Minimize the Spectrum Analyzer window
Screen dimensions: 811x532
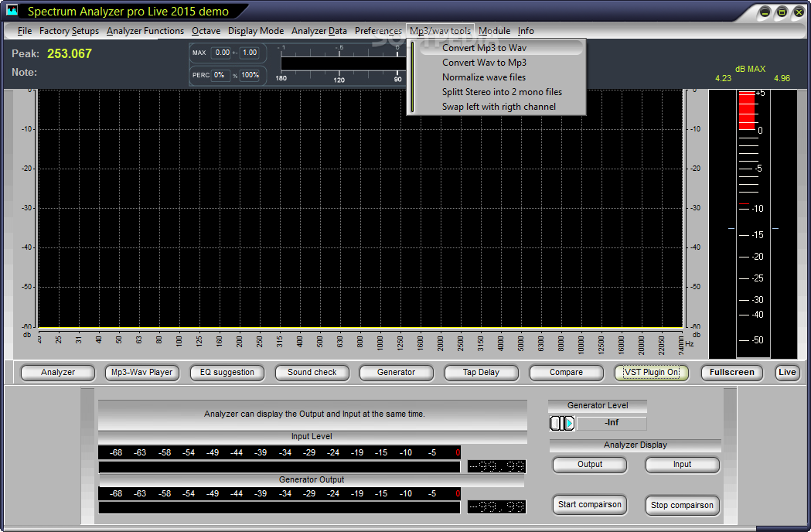click(x=765, y=12)
